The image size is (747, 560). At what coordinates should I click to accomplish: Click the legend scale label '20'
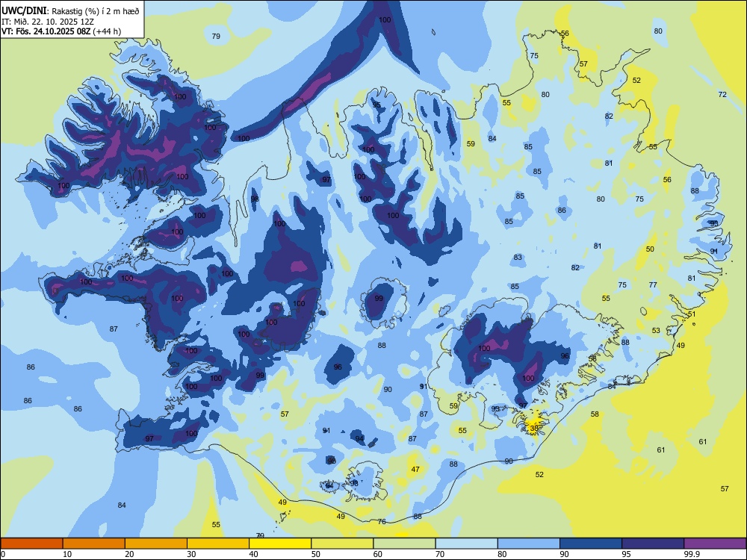[129, 554]
